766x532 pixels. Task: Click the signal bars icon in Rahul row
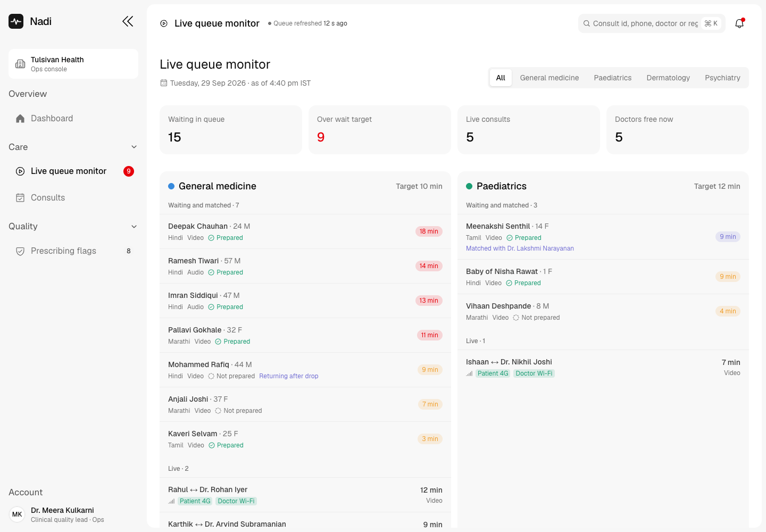click(171, 501)
